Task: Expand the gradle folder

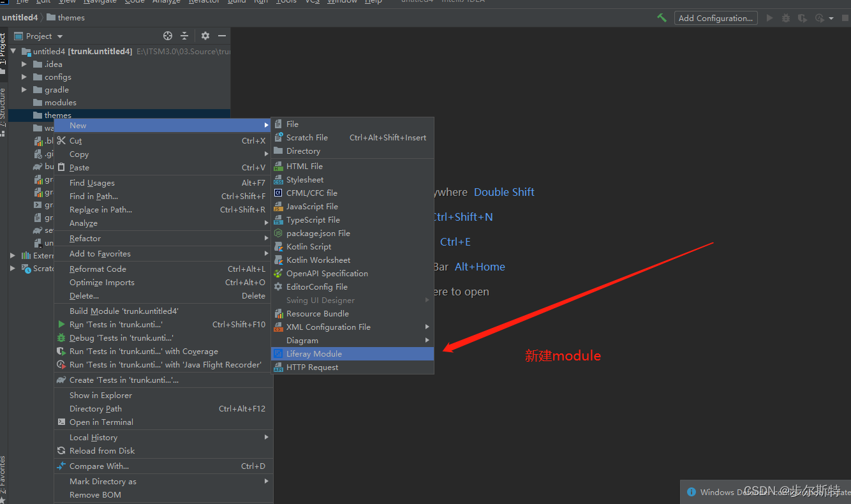Action: pyautogui.click(x=24, y=89)
